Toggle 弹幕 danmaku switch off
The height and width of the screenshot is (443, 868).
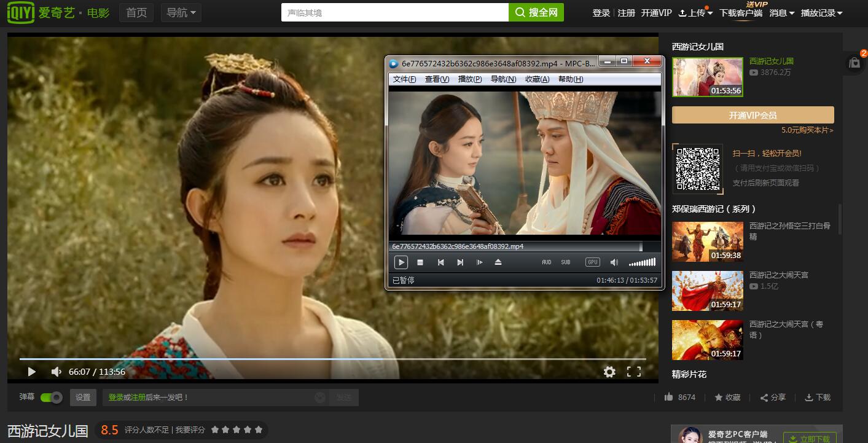click(52, 398)
